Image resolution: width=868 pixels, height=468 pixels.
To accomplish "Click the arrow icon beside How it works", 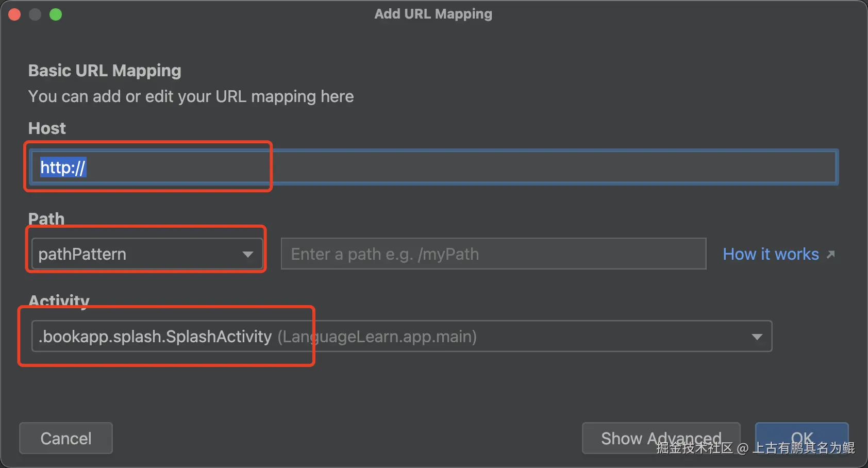I will [830, 254].
